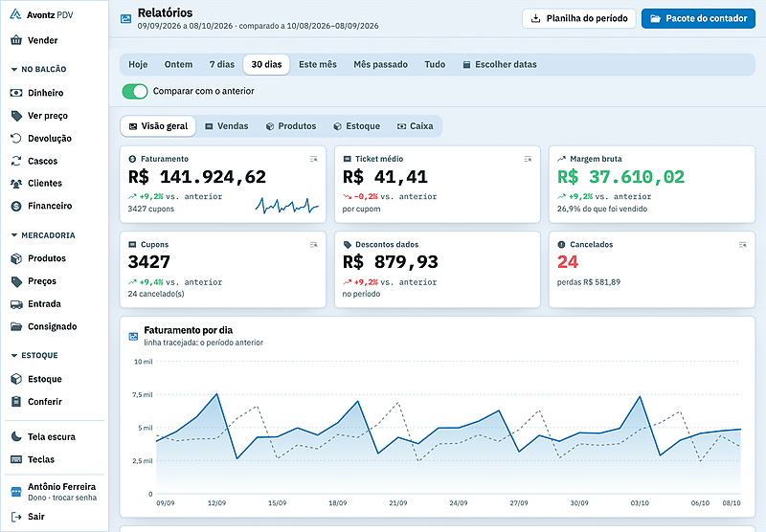Viewport: 766px width, 532px height.
Task: Click the Sair logout icon
Action: tap(16, 517)
